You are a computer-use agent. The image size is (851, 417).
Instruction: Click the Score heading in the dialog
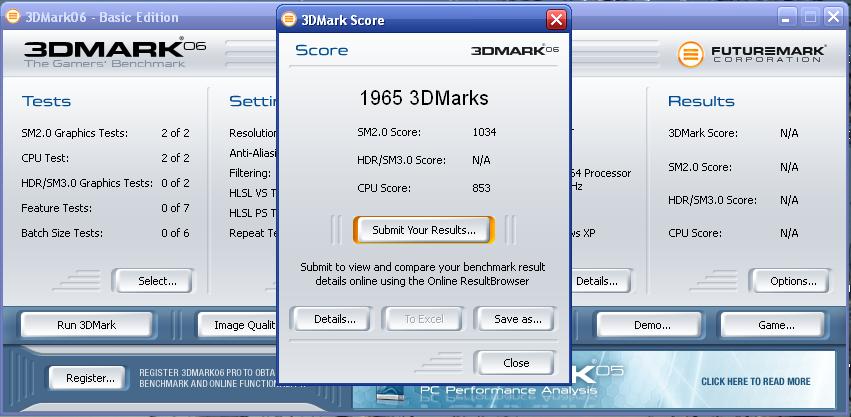[x=322, y=50]
